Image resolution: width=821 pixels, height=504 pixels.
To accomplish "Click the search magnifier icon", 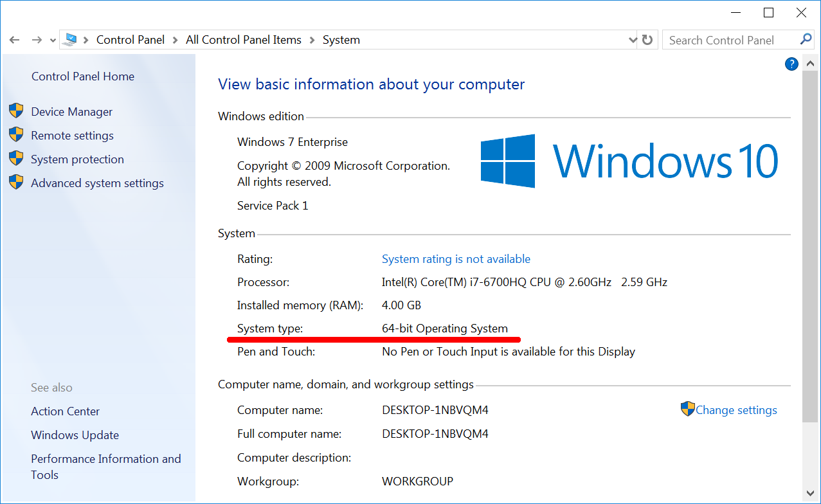I will pos(806,39).
